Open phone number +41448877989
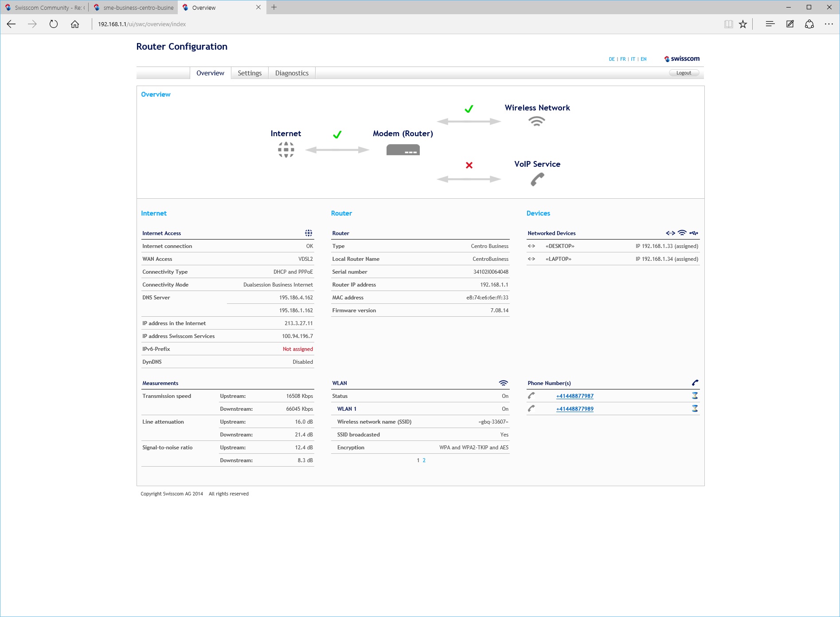This screenshot has height=617, width=840. (575, 409)
